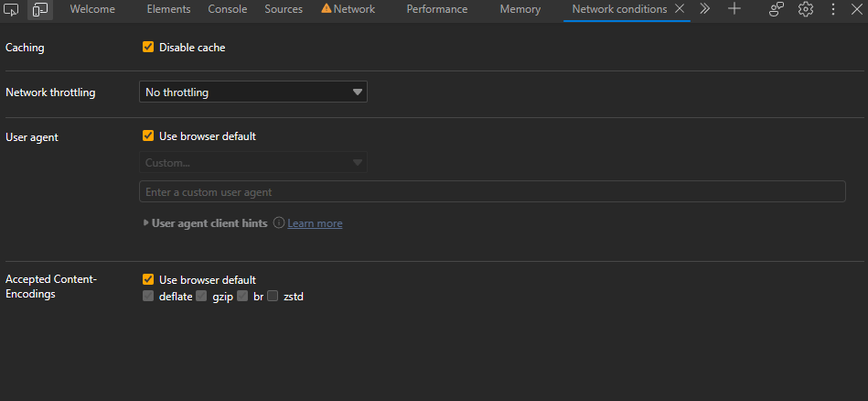Screen dimensions: 868x401
Task: Click the info icon next to client hints
Action: click(279, 222)
